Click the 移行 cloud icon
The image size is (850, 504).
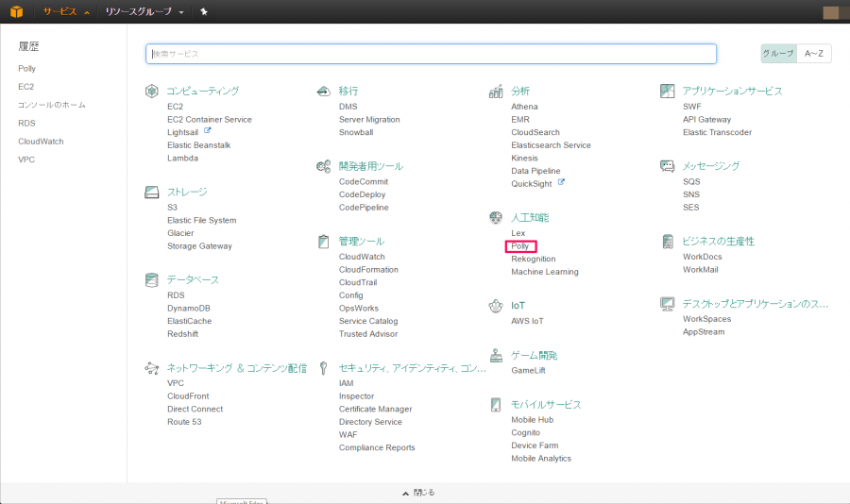324,91
